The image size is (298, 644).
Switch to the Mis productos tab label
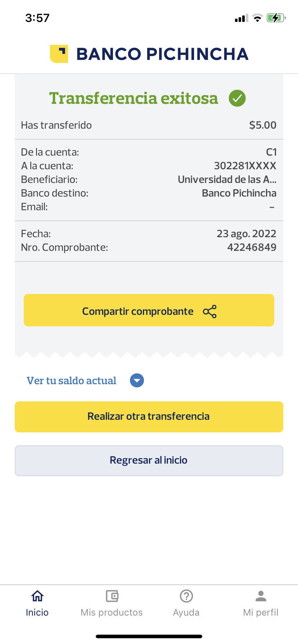tap(112, 612)
